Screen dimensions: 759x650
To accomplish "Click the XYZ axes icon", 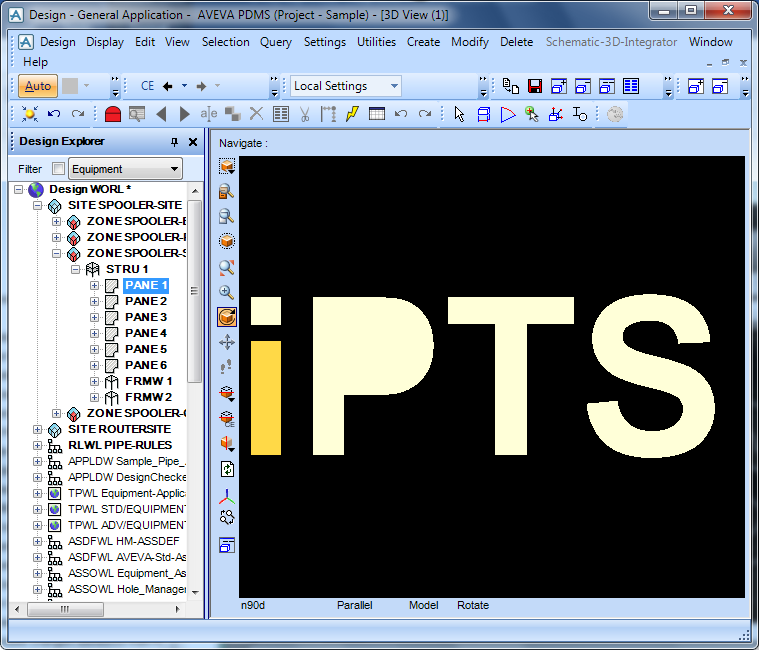I will 227,496.
